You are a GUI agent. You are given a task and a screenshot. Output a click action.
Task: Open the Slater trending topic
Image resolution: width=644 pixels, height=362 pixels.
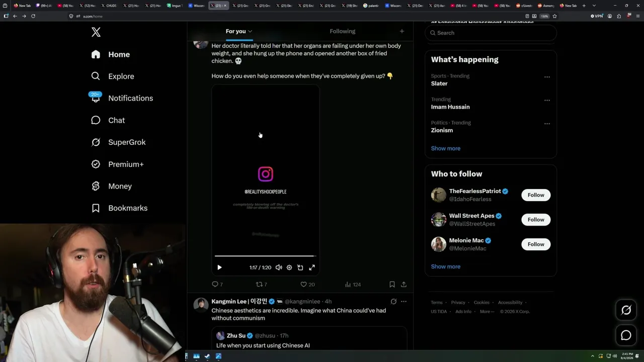pyautogui.click(x=439, y=83)
